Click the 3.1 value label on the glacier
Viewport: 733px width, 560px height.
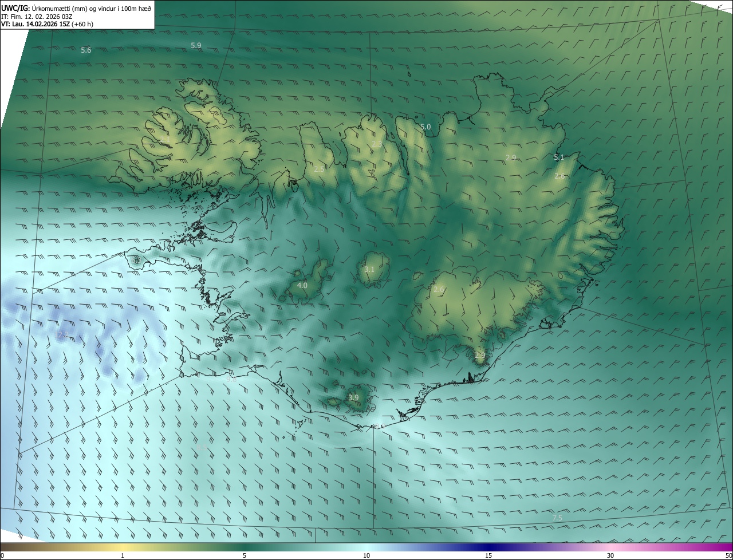(x=369, y=269)
